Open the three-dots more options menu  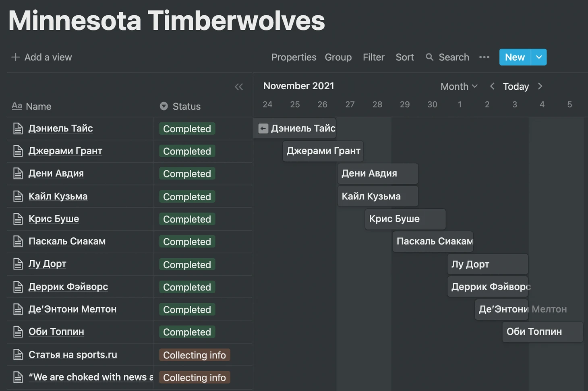484,57
